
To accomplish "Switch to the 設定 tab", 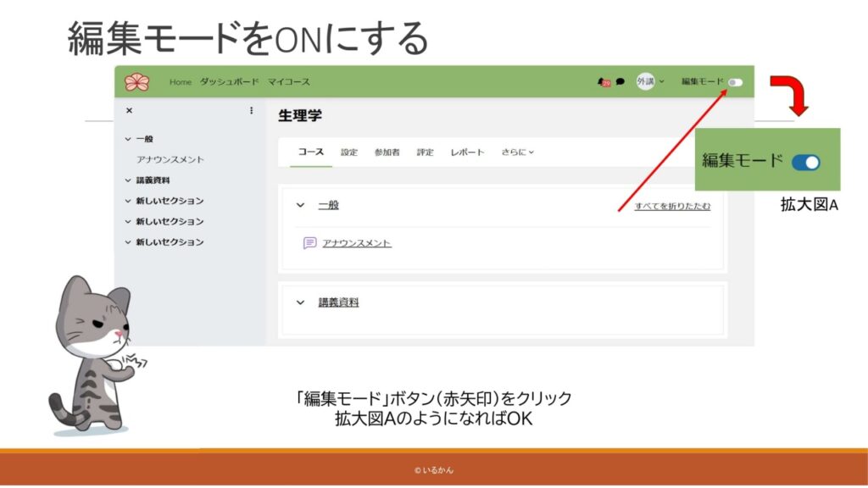I will coord(349,152).
